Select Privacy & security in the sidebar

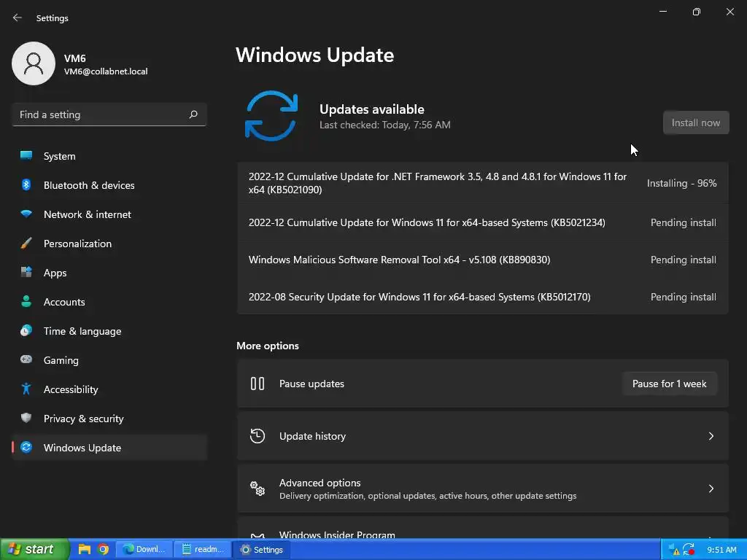click(x=109, y=419)
